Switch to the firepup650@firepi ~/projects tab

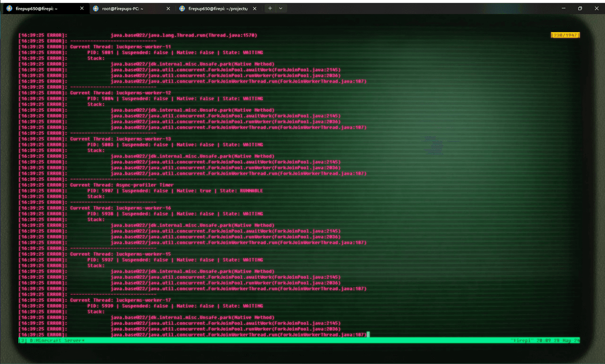coord(217,8)
